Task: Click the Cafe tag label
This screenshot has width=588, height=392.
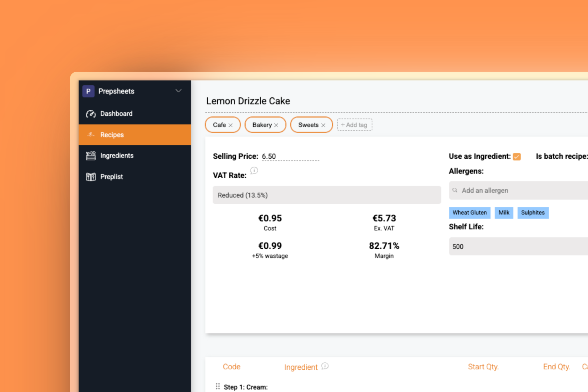Action: point(219,125)
